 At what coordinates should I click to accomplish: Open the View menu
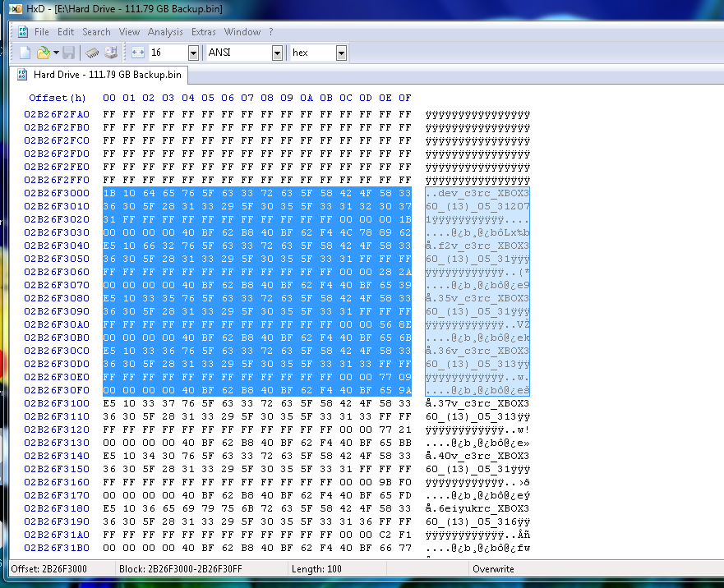click(x=129, y=32)
